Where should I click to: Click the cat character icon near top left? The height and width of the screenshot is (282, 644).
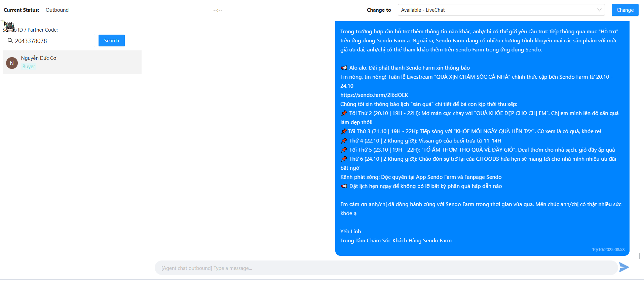(x=9, y=26)
